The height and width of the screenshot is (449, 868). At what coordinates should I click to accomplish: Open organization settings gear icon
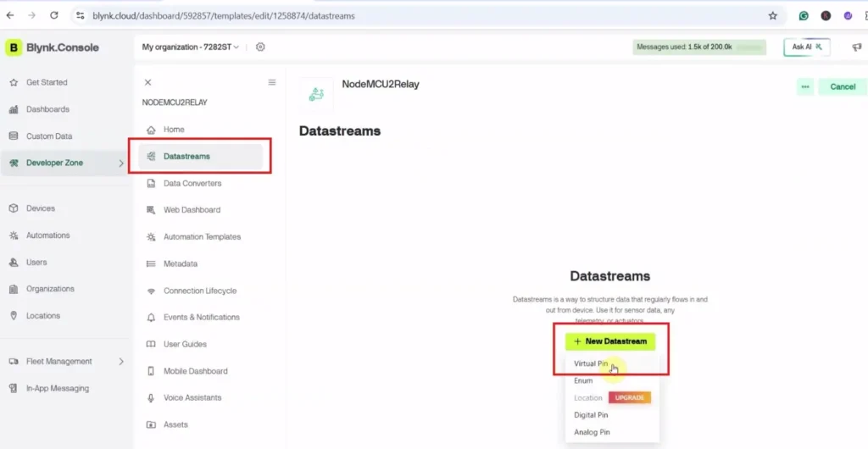coord(260,47)
